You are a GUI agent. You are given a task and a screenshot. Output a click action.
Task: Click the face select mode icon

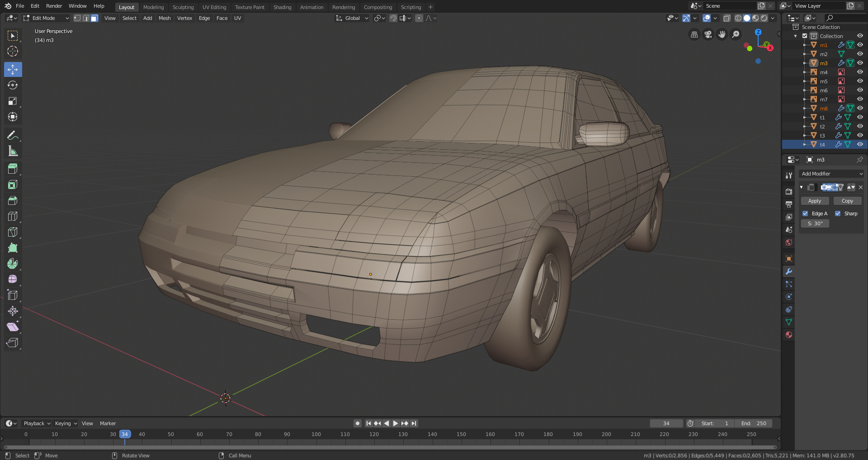(x=94, y=18)
